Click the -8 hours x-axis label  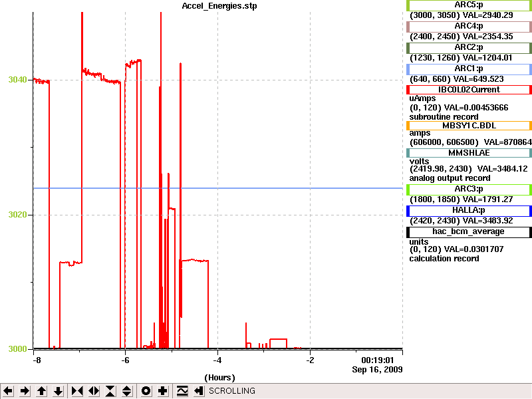coord(37,360)
